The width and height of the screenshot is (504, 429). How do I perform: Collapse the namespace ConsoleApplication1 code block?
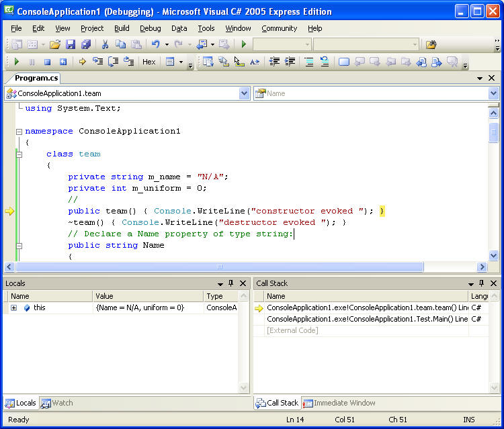pyautogui.click(x=19, y=132)
